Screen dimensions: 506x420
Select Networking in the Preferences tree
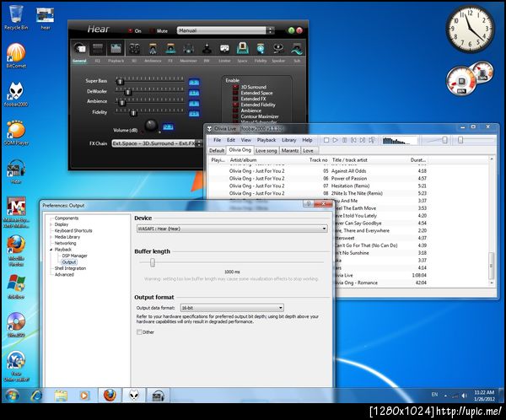65,243
